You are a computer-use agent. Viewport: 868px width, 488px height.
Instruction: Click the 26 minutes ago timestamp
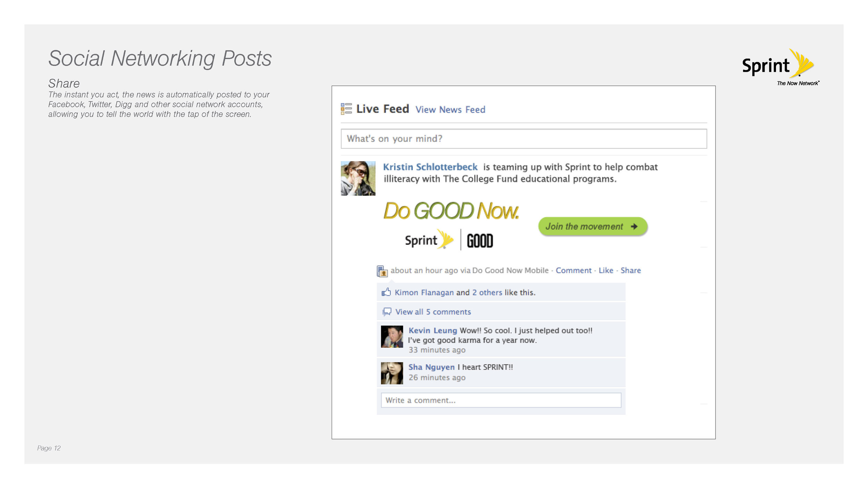tap(437, 378)
